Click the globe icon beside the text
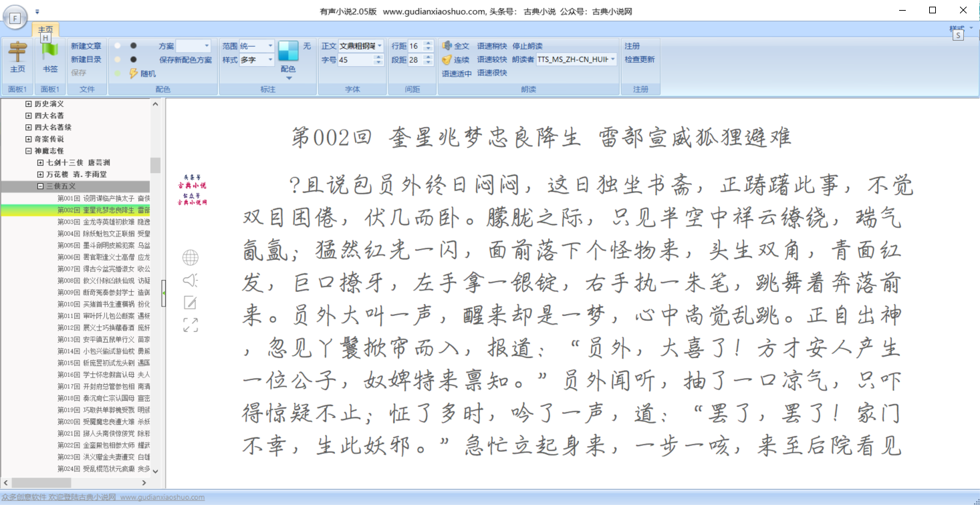The image size is (980, 505). [191, 257]
